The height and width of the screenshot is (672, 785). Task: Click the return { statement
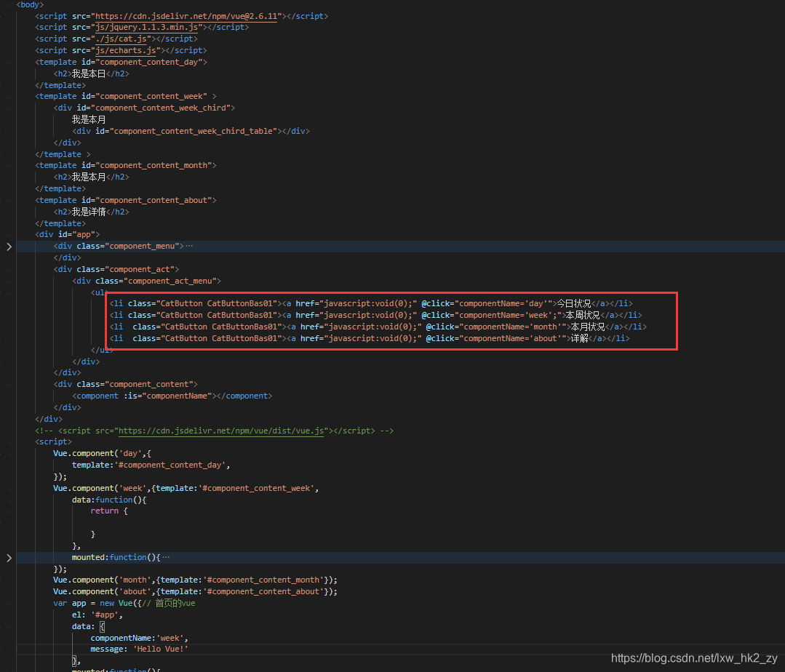[x=109, y=511]
